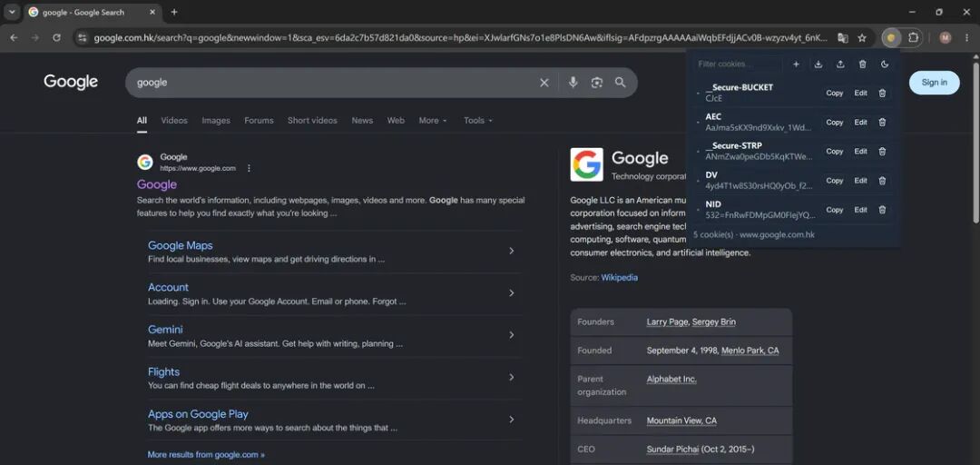Edit the DV cookie
This screenshot has width=980, height=465.
pyautogui.click(x=860, y=181)
